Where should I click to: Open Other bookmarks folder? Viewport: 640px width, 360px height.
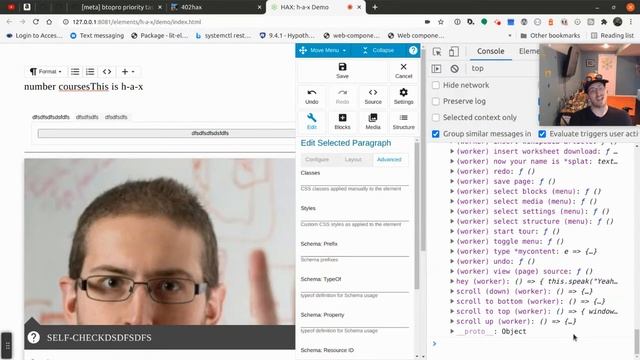(x=550, y=36)
